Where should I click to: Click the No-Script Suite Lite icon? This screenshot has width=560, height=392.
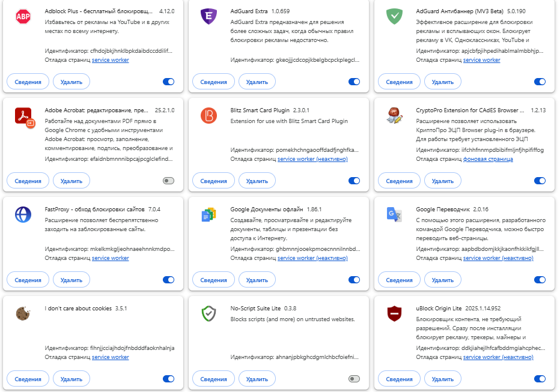pyautogui.click(x=208, y=313)
